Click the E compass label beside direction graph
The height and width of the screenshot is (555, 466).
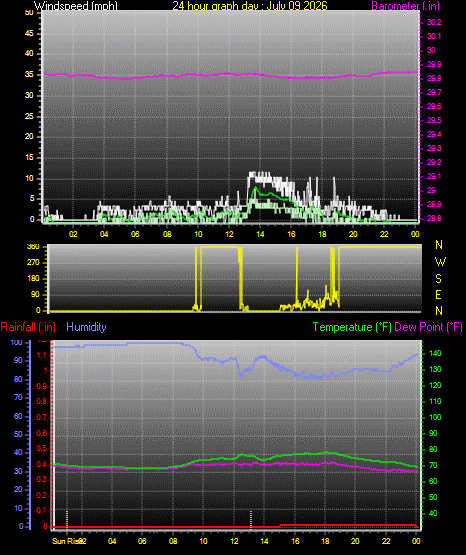click(438, 294)
